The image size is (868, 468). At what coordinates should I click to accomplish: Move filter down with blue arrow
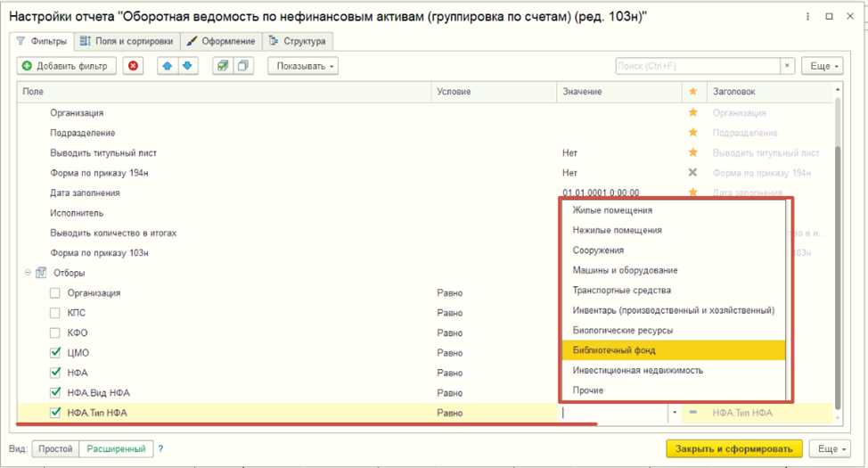point(188,66)
